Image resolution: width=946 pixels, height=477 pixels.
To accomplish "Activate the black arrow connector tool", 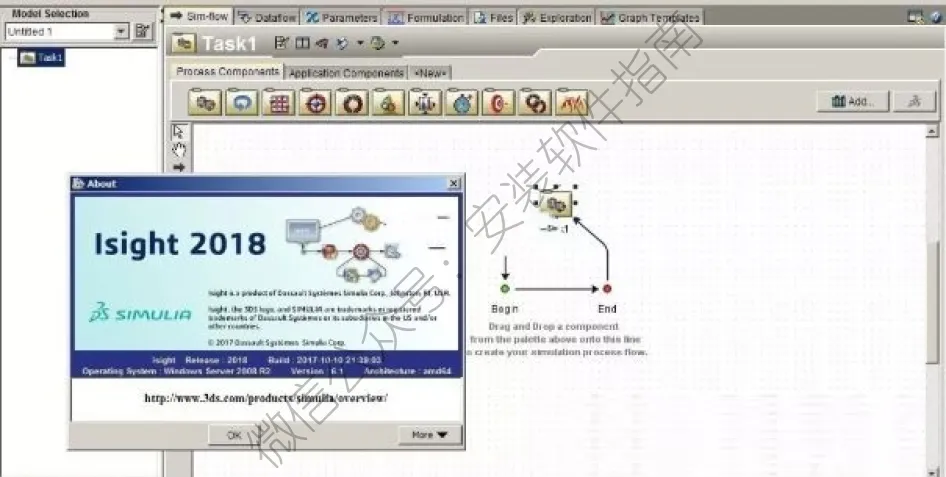I will [179, 167].
